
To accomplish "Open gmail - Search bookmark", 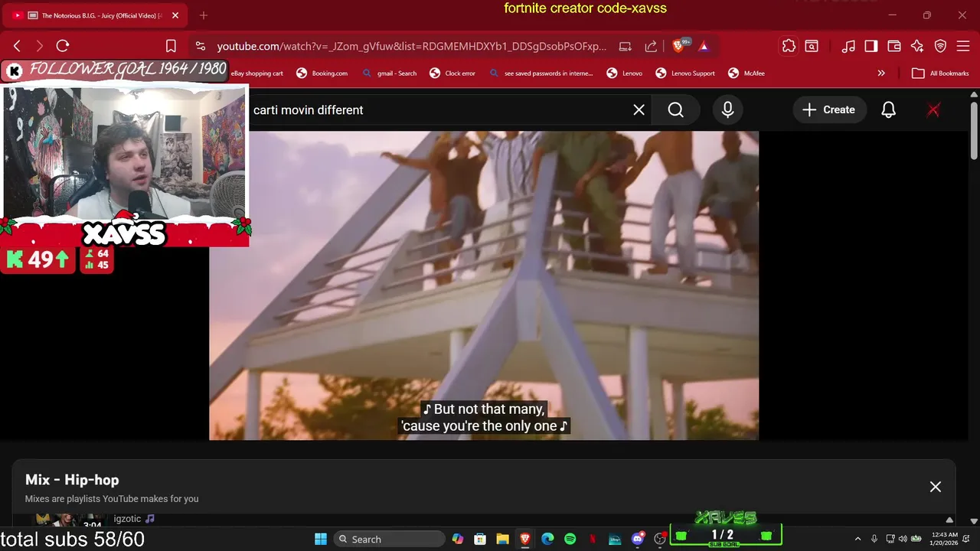I will pos(390,73).
